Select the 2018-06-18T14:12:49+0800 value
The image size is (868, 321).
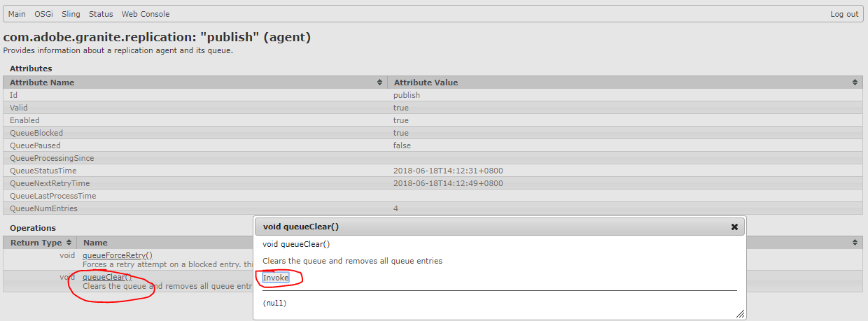pyautogui.click(x=448, y=183)
